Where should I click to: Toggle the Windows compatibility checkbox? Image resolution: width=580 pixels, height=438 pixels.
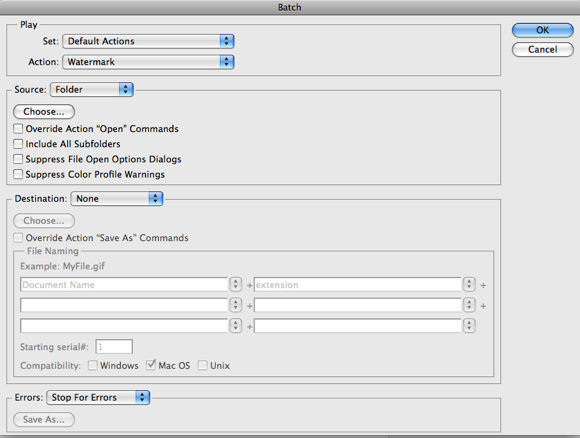tap(93, 365)
